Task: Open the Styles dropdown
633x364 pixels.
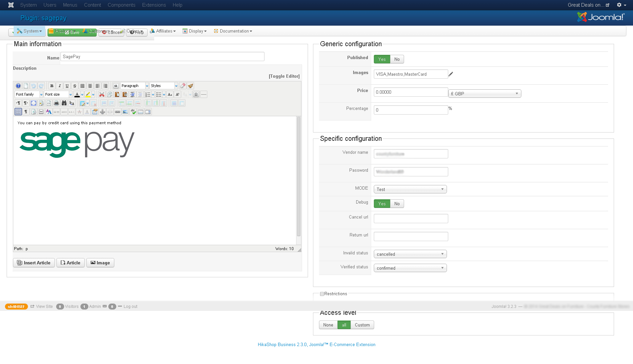Action: coord(164,86)
